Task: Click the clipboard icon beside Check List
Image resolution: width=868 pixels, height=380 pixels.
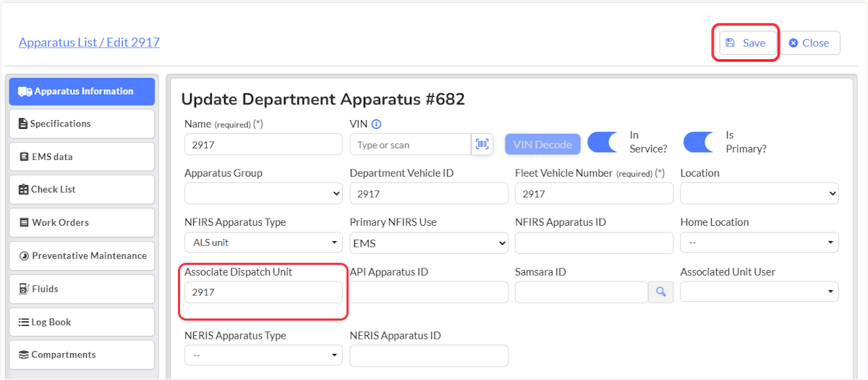Action: pyautogui.click(x=24, y=190)
